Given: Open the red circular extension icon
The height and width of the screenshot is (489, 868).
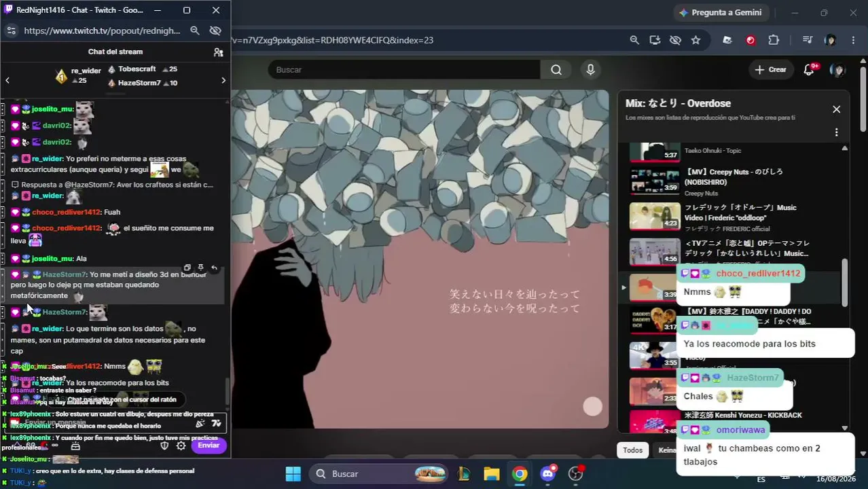Looking at the screenshot, I should pos(751,40).
